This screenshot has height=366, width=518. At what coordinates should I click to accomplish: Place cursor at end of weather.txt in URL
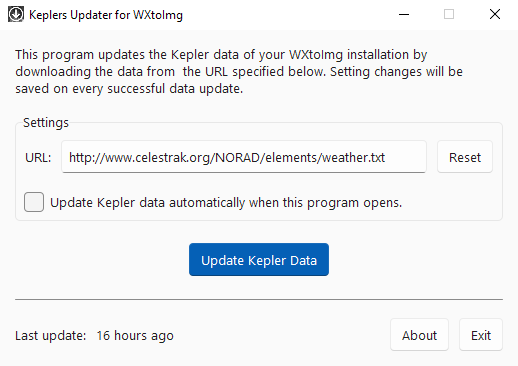pyautogui.click(x=386, y=157)
